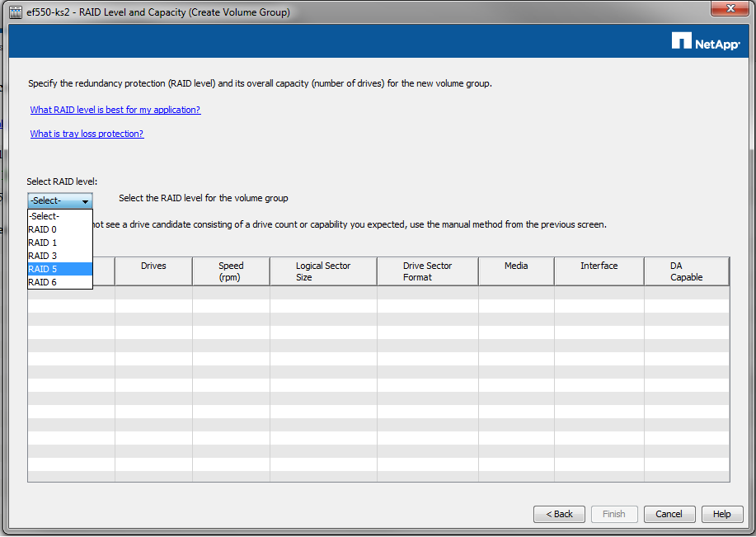Click the NetApp logo in header

[706, 42]
